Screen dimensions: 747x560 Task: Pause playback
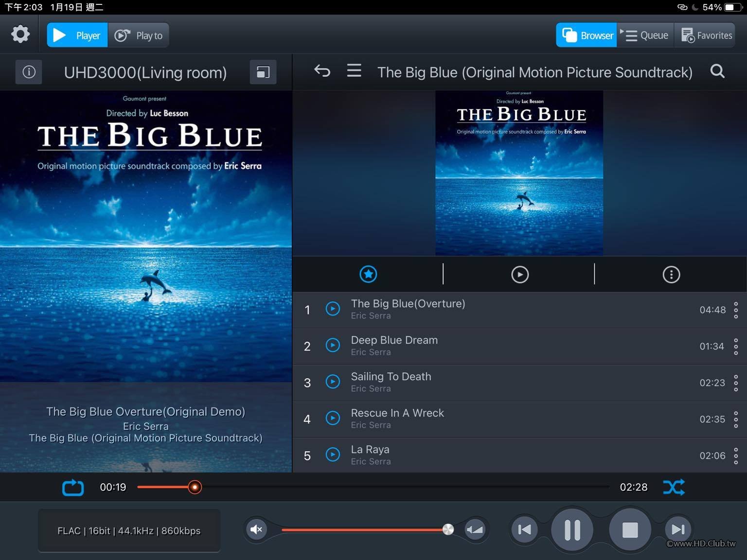[x=572, y=530]
